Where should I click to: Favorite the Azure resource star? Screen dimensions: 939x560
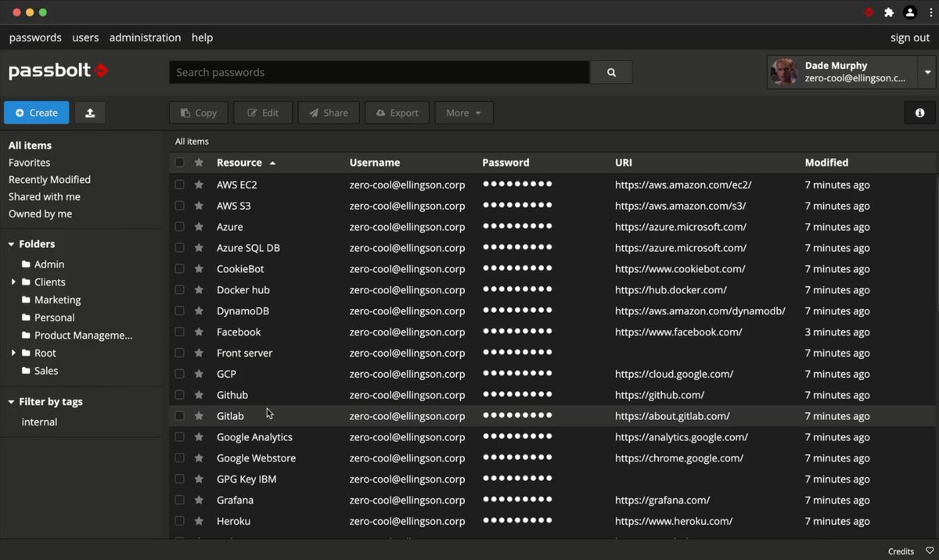click(x=199, y=227)
